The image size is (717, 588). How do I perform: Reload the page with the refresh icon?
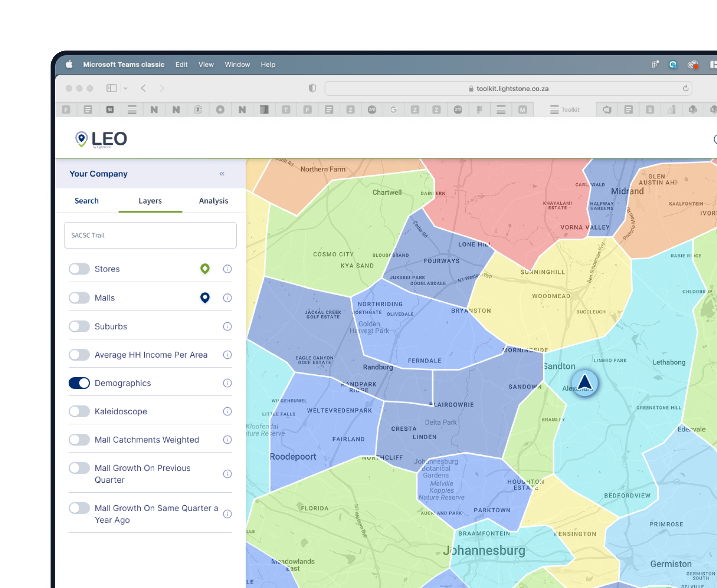pyautogui.click(x=686, y=88)
